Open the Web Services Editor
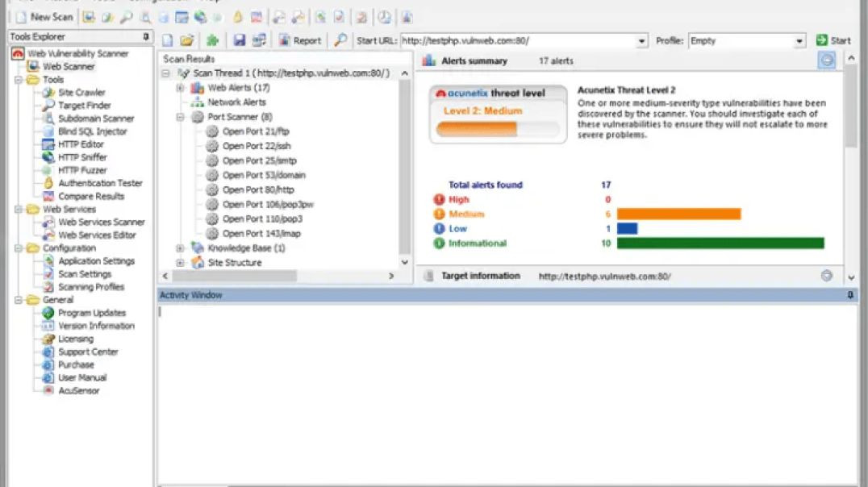Viewport: 868px width, 487px height. tap(97, 235)
